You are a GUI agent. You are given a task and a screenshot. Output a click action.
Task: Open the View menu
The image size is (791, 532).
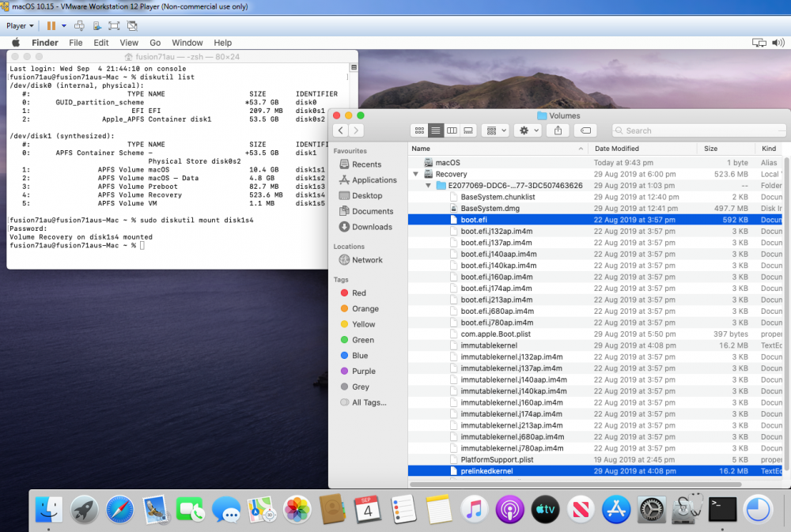click(x=129, y=43)
